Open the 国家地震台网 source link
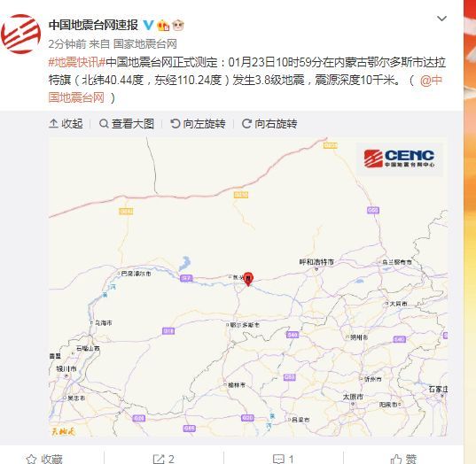This screenshot has width=476, height=464. coord(145,44)
